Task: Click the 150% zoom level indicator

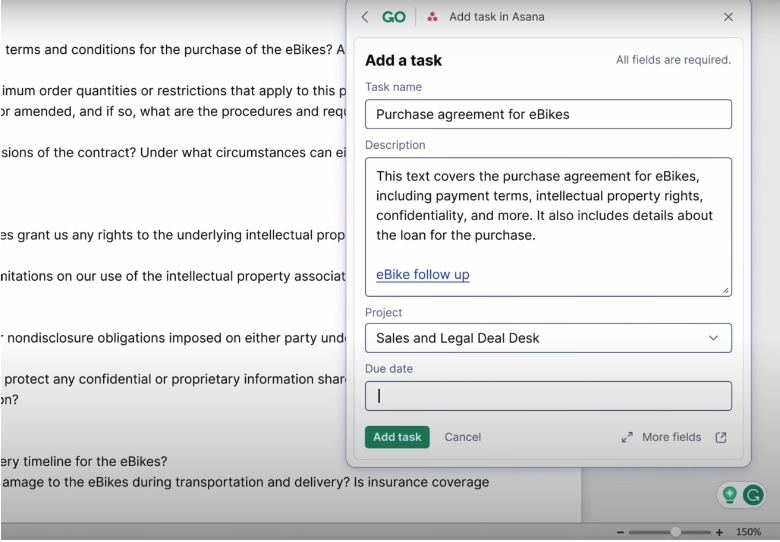Action: click(749, 532)
